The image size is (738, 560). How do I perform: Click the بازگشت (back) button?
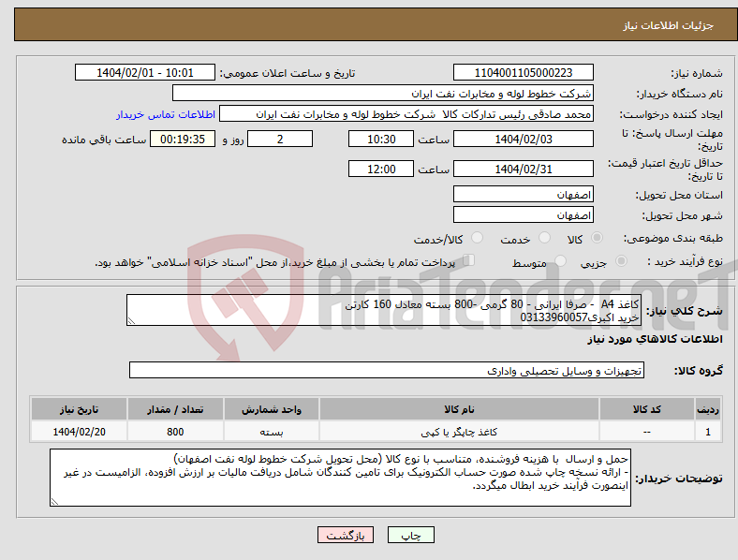346,535
